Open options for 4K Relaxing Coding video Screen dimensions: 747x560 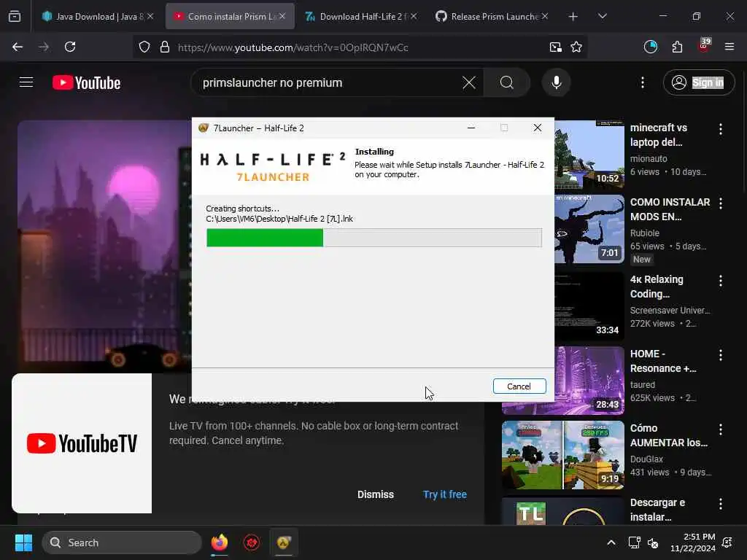tap(720, 281)
